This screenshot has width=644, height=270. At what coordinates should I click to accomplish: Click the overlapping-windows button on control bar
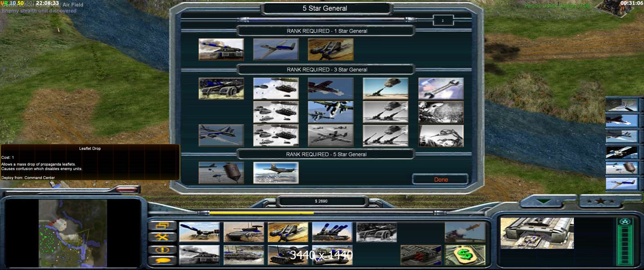click(162, 225)
